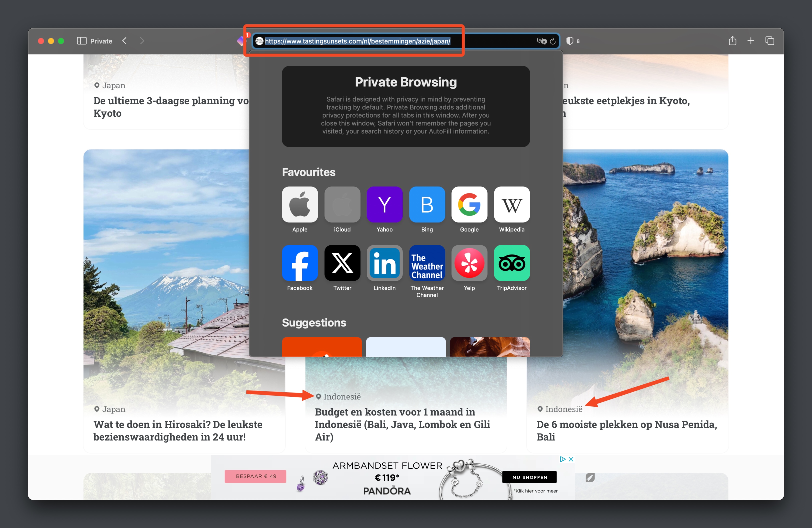This screenshot has height=528, width=812.
Task: Open the Google favourite tile
Action: pos(469,204)
